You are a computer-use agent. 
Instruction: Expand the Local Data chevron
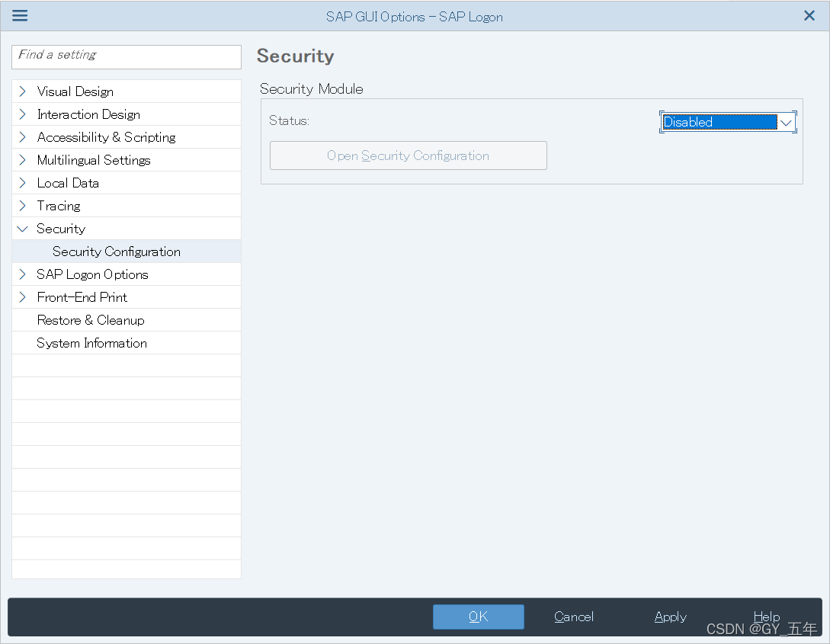[22, 183]
